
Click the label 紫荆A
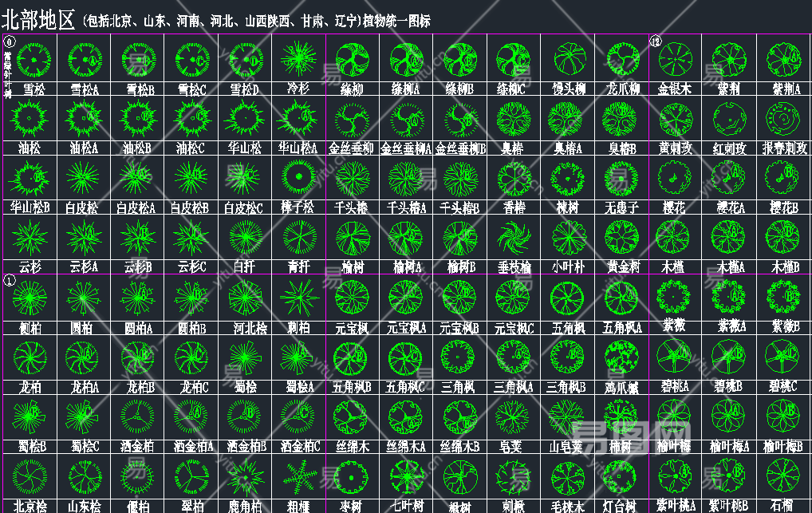click(x=786, y=89)
